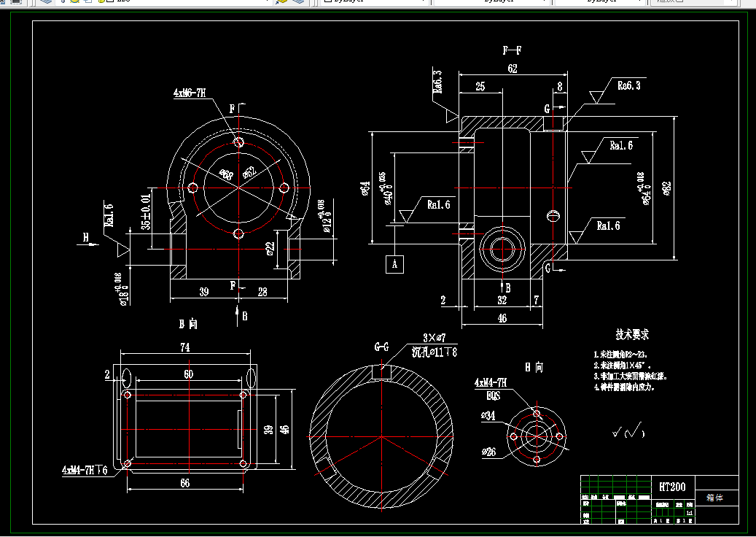Click the Make Object's Layer Current icon
This screenshot has height=537, width=756.
click(x=281, y=2)
